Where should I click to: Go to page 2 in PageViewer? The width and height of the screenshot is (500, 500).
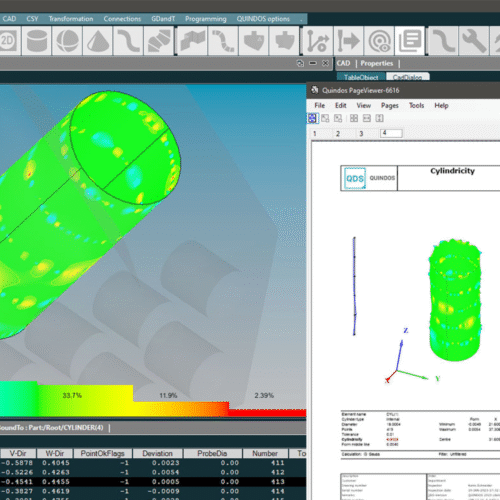coord(338,134)
